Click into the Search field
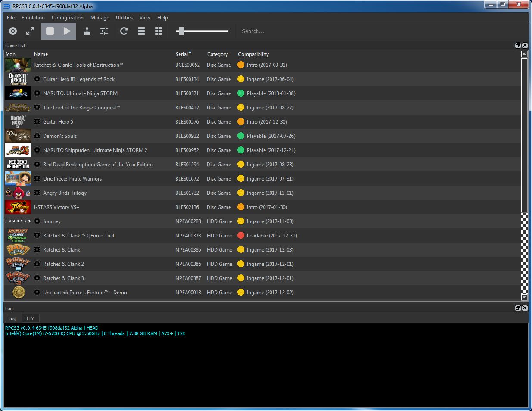The height and width of the screenshot is (411, 532). click(276, 31)
